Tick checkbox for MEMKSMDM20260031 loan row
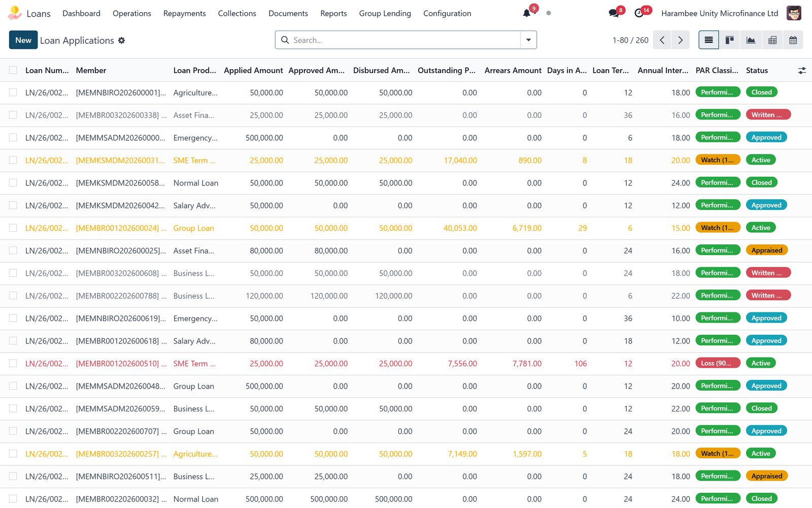Image resolution: width=812 pixels, height=508 pixels. (13, 160)
